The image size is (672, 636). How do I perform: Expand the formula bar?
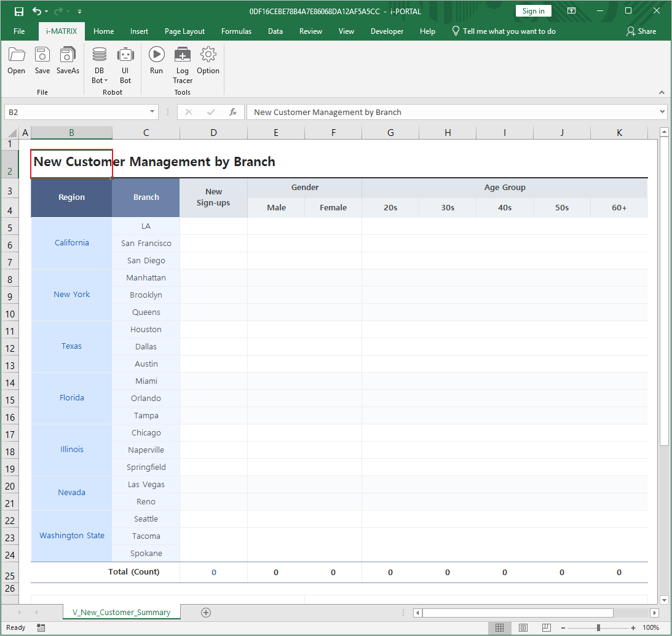[662, 112]
